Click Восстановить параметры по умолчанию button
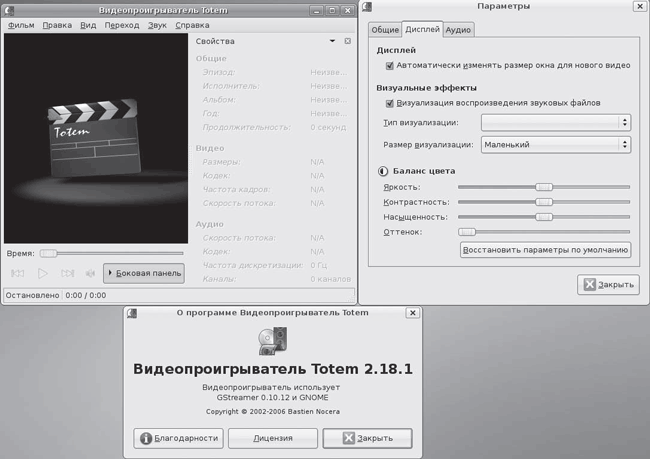This screenshot has width=650, height=459. 545,250
